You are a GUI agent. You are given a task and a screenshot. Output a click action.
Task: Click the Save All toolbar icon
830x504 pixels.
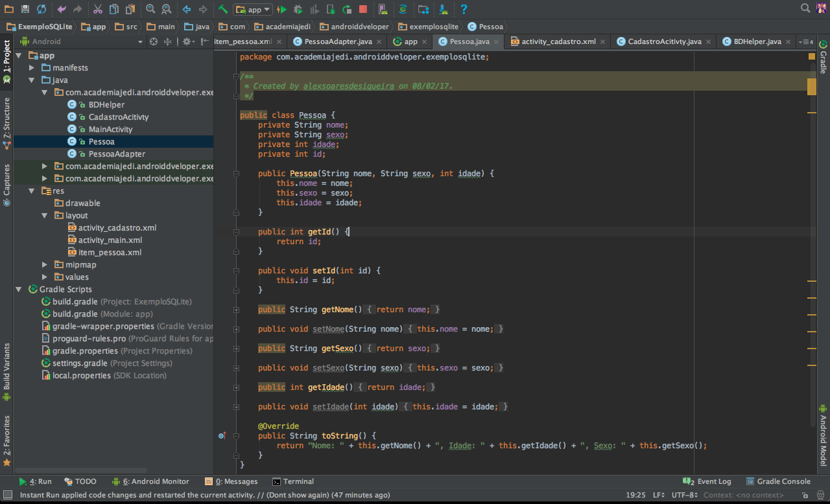[x=25, y=9]
